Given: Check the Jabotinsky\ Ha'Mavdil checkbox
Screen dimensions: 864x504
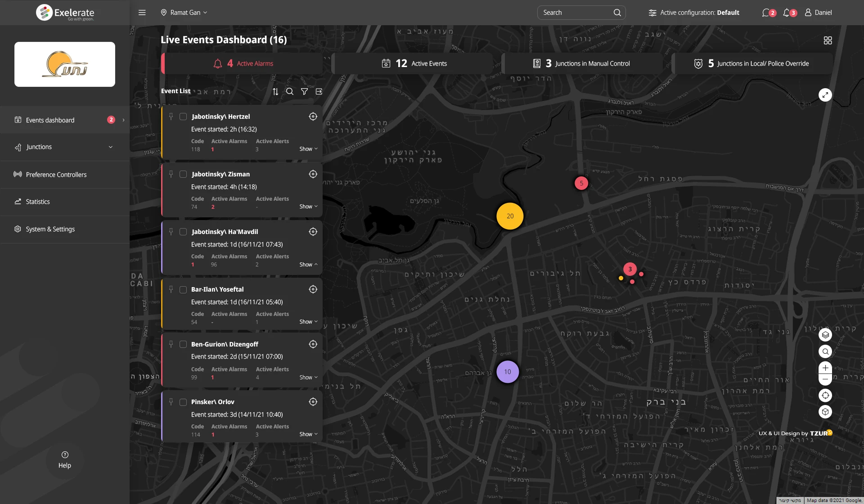Looking at the screenshot, I should pos(183,232).
